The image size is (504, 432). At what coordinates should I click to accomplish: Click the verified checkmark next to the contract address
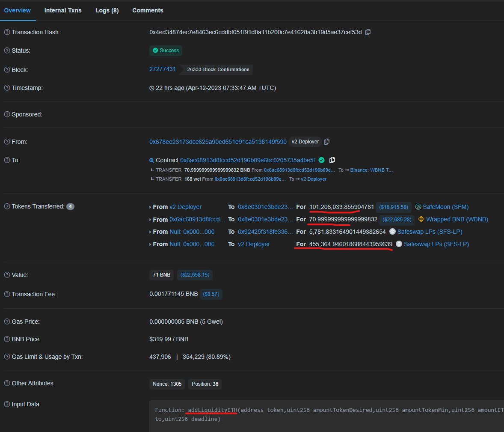click(322, 160)
